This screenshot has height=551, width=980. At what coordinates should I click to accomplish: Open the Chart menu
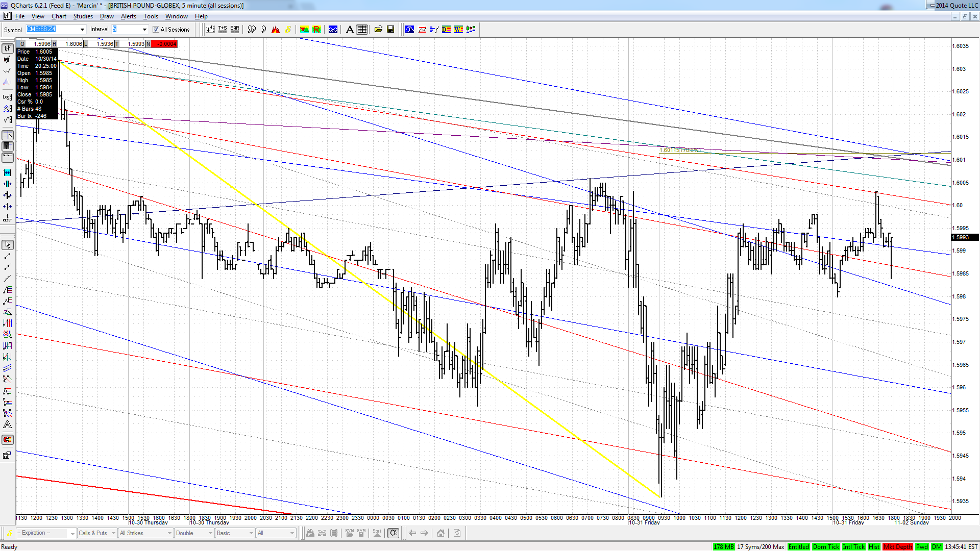tap(59, 16)
